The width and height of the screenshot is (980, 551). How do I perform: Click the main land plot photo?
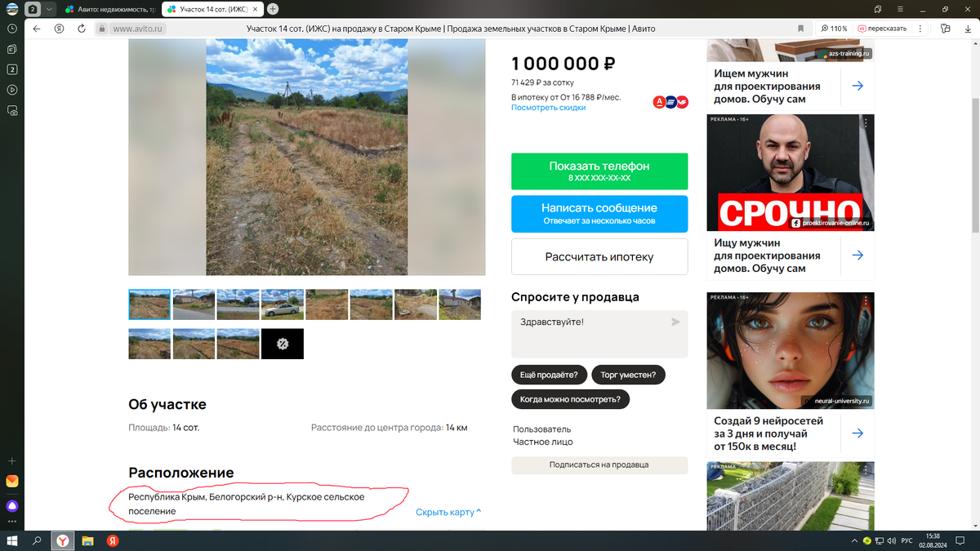coord(306,158)
